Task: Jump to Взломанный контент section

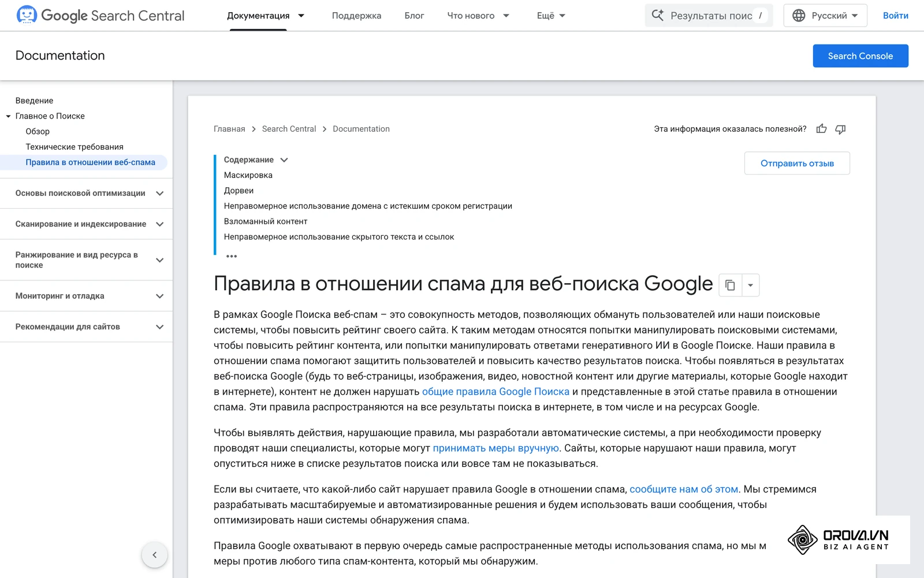Action: point(266,221)
